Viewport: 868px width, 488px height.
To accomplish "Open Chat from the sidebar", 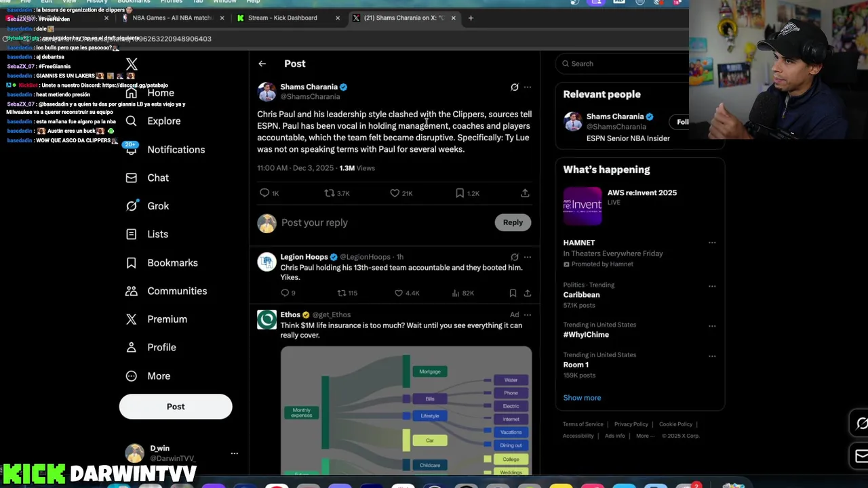I will click(x=147, y=178).
